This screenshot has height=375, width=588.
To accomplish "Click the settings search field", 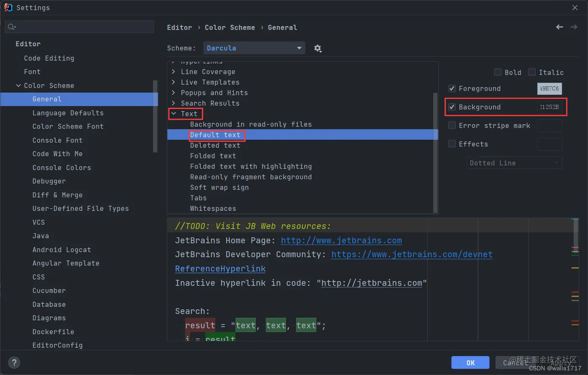I will point(79,27).
